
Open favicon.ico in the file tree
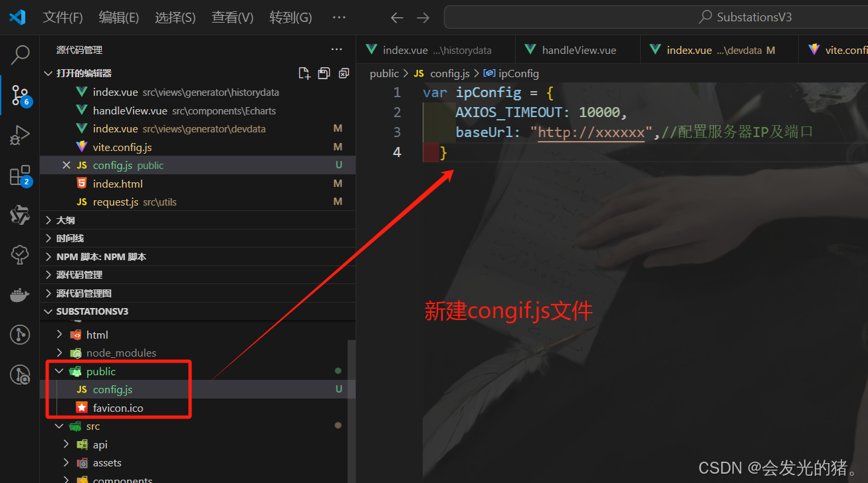tap(118, 408)
